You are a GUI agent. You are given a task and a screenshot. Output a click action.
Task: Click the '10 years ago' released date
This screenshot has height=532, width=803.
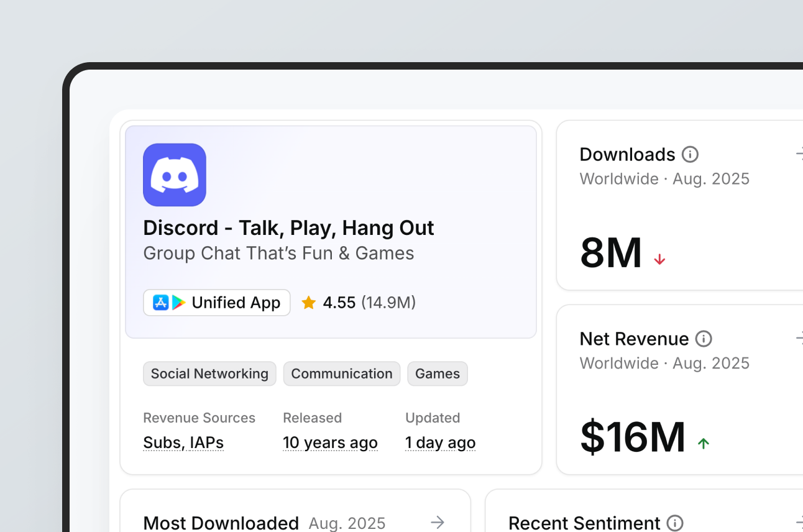330,443
